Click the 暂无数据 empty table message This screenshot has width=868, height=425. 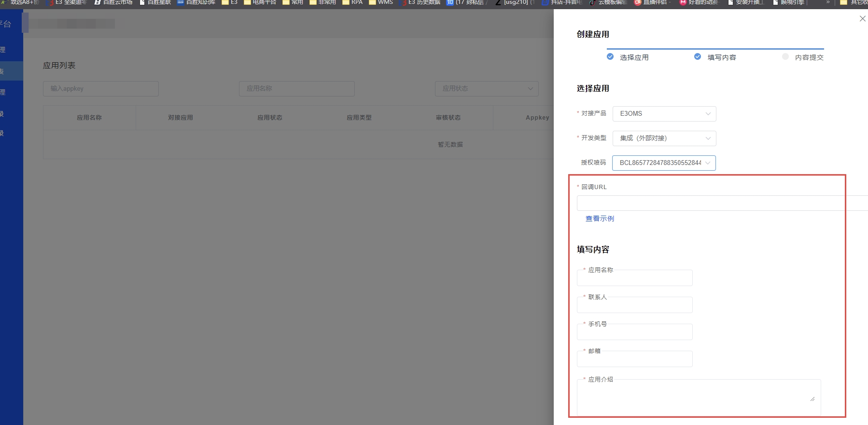coord(450,145)
